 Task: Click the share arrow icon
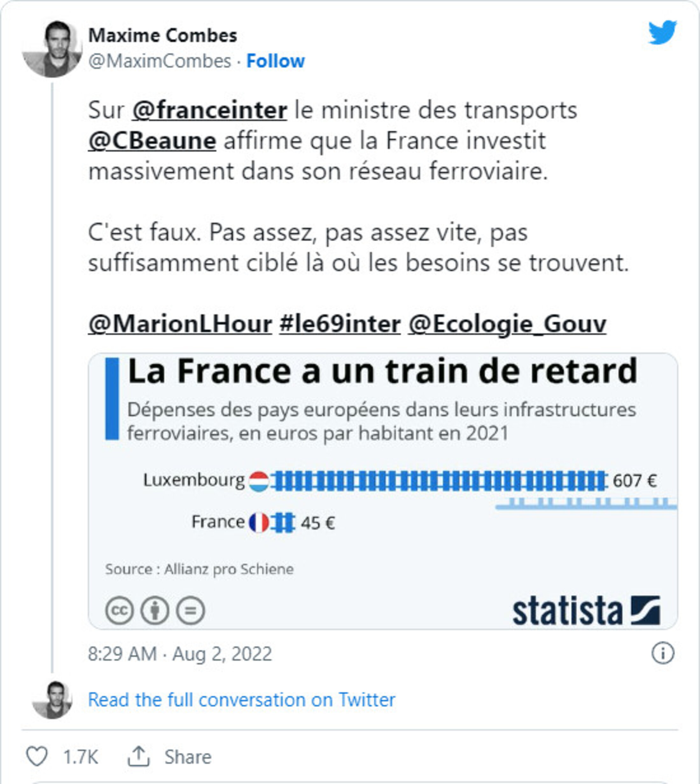[138, 756]
